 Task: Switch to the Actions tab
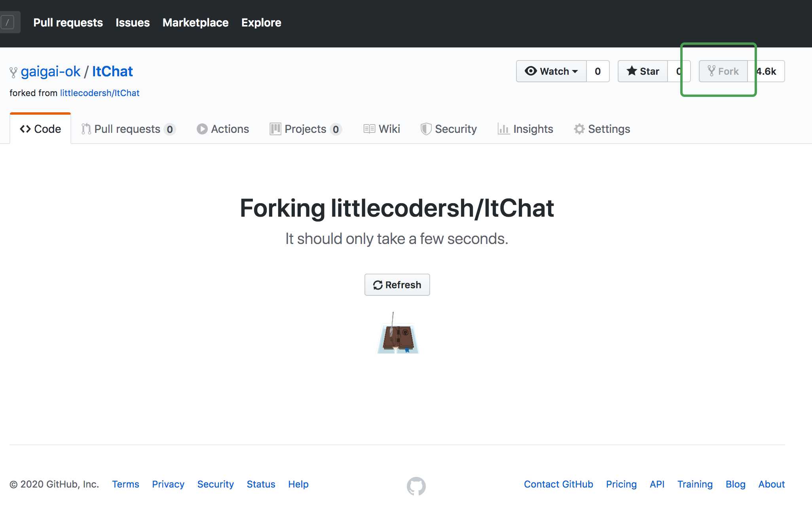tap(223, 129)
